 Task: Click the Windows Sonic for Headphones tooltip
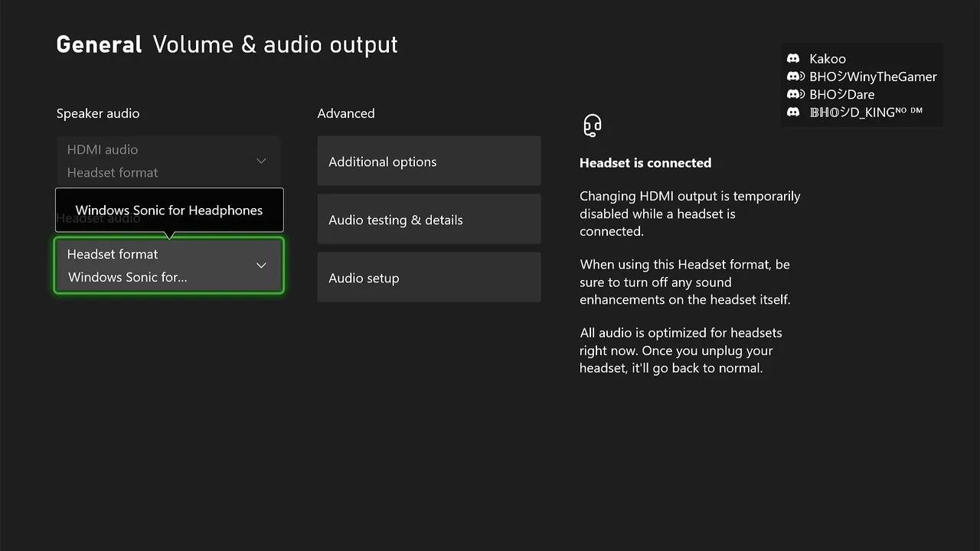point(169,210)
